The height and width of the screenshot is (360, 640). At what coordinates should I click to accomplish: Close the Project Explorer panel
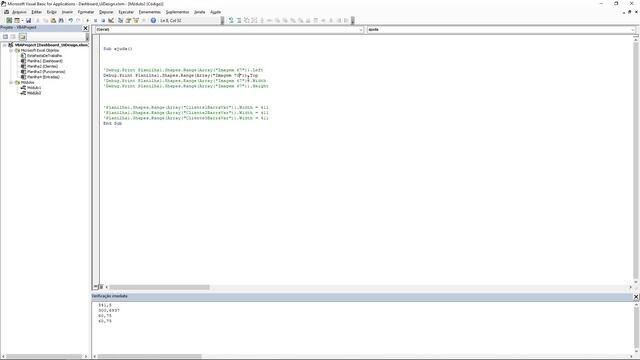(85, 28)
